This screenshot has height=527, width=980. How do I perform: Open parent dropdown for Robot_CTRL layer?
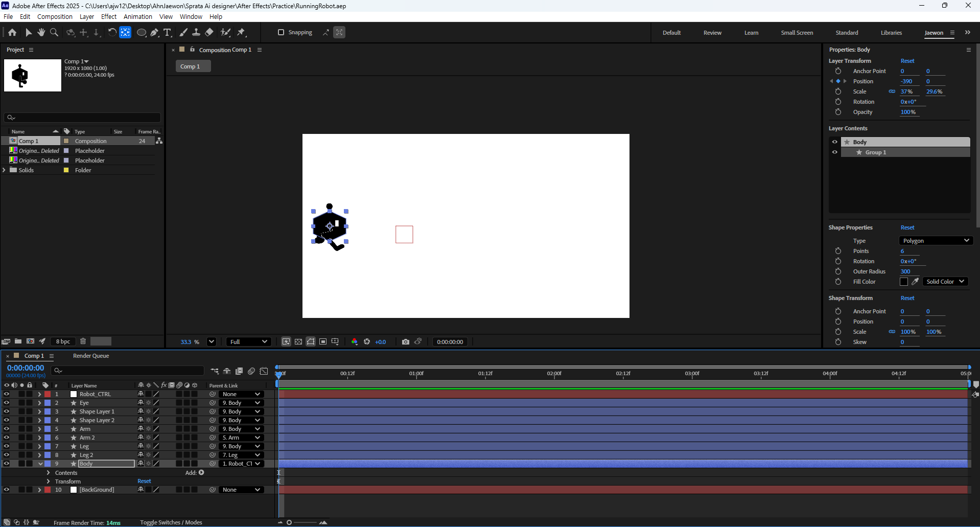tap(241, 394)
